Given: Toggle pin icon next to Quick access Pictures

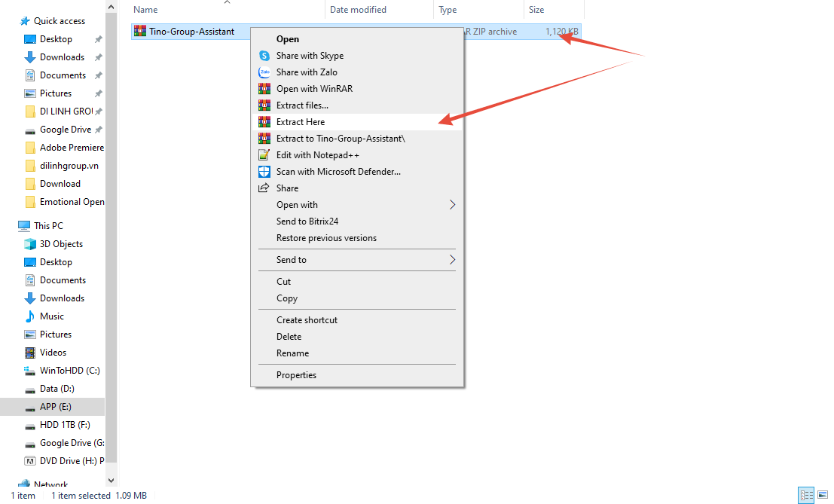Looking at the screenshot, I should pos(99,93).
